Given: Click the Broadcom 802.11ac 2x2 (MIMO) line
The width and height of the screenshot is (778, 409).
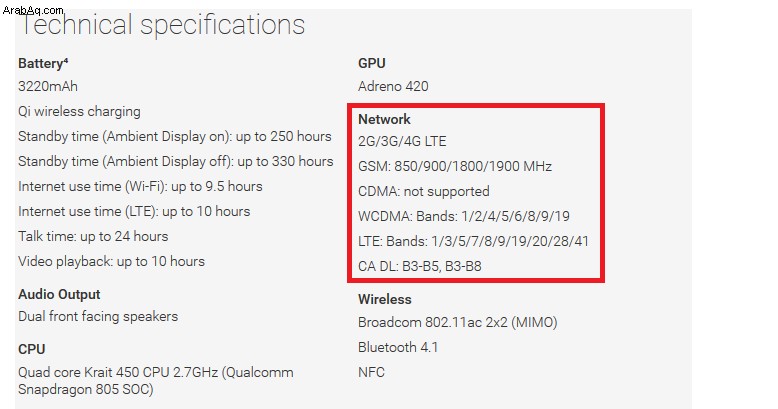Looking at the screenshot, I should pyautogui.click(x=457, y=323).
